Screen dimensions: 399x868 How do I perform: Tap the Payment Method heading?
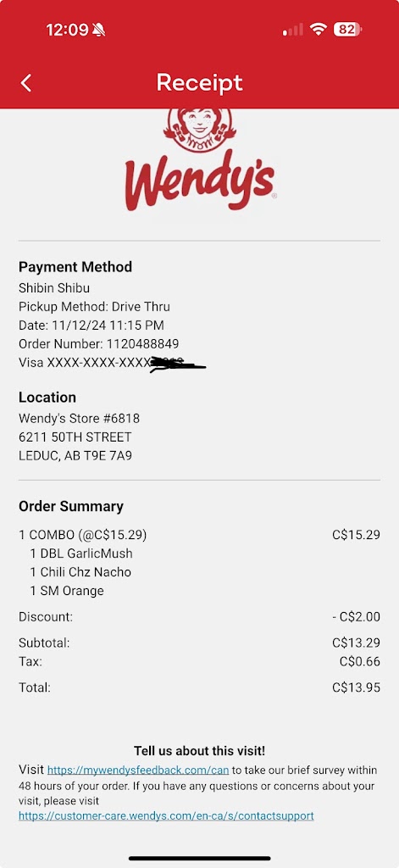(x=75, y=267)
